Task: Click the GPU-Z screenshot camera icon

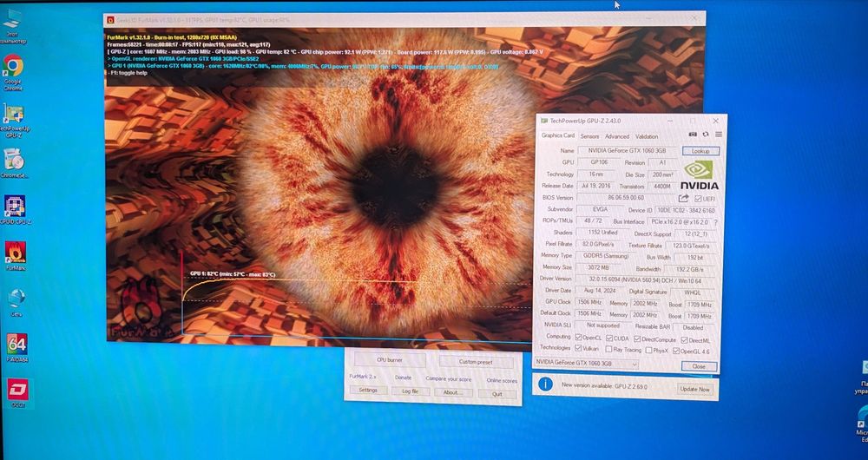Action: [x=693, y=135]
